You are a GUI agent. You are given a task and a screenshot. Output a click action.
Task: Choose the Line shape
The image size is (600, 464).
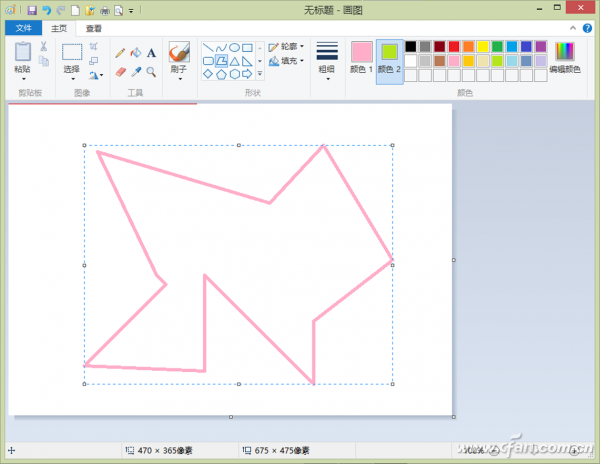point(208,47)
